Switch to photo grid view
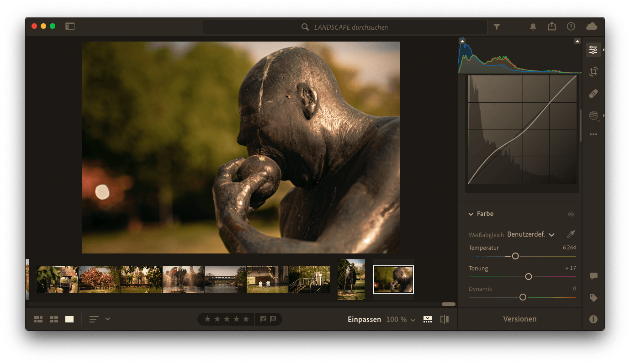The width and height of the screenshot is (630, 364). click(38, 319)
